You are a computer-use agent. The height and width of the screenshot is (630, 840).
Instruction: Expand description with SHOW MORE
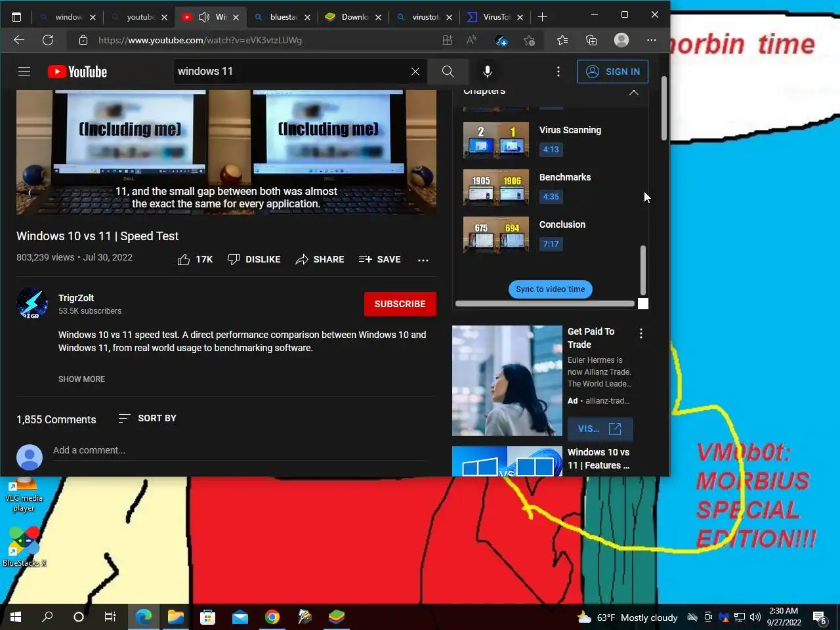(x=81, y=379)
